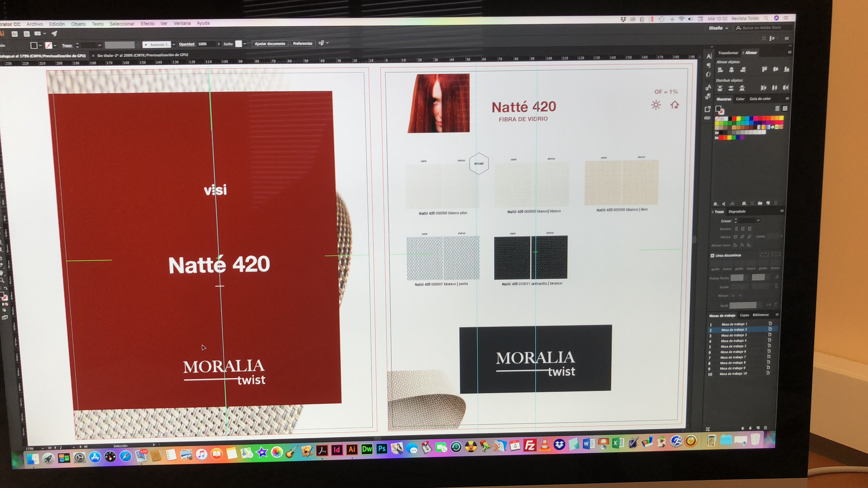This screenshot has width=868, height=488.
Task: Delete artboard using the trash icon
Action: click(x=765, y=428)
